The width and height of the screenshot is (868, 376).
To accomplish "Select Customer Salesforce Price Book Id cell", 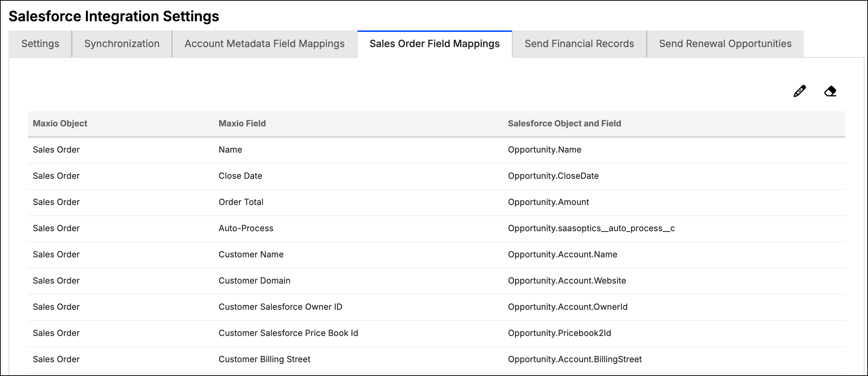I will point(288,333).
